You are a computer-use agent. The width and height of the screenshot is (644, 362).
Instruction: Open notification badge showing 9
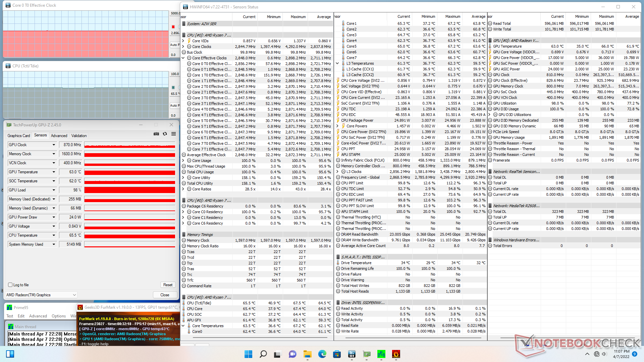pyautogui.click(x=634, y=354)
